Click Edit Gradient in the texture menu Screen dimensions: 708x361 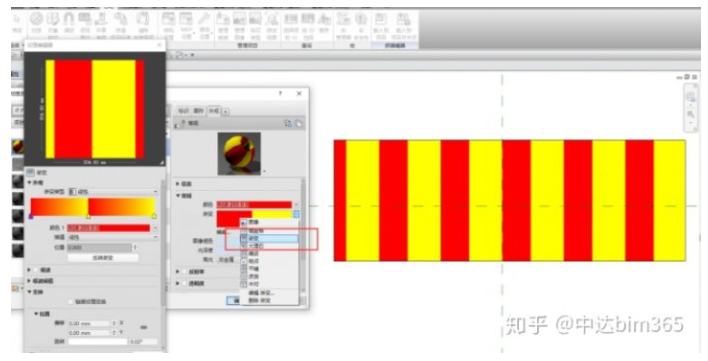click(261, 293)
